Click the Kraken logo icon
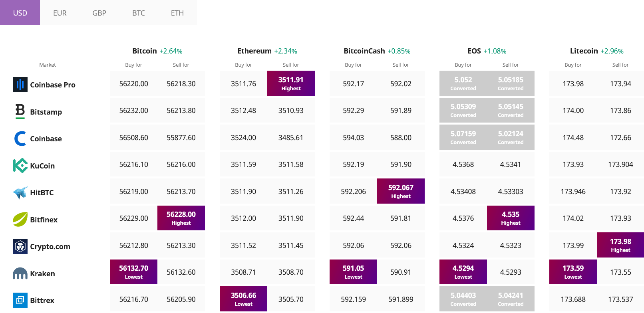This screenshot has width=644, height=313. click(x=20, y=273)
